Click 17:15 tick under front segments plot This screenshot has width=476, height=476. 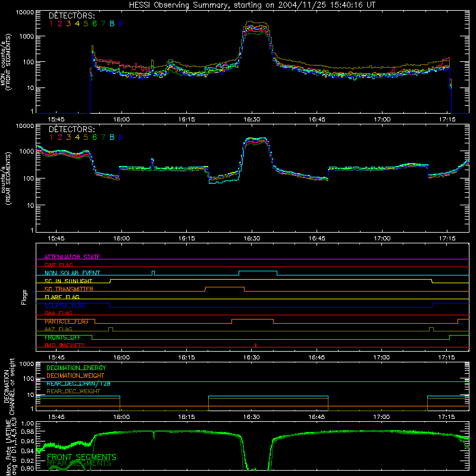click(447, 120)
